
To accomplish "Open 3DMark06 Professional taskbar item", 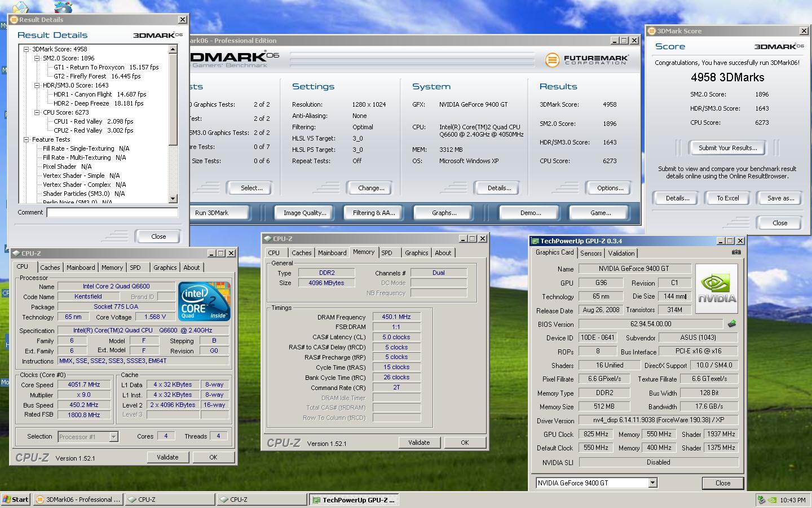I will 78,500.
